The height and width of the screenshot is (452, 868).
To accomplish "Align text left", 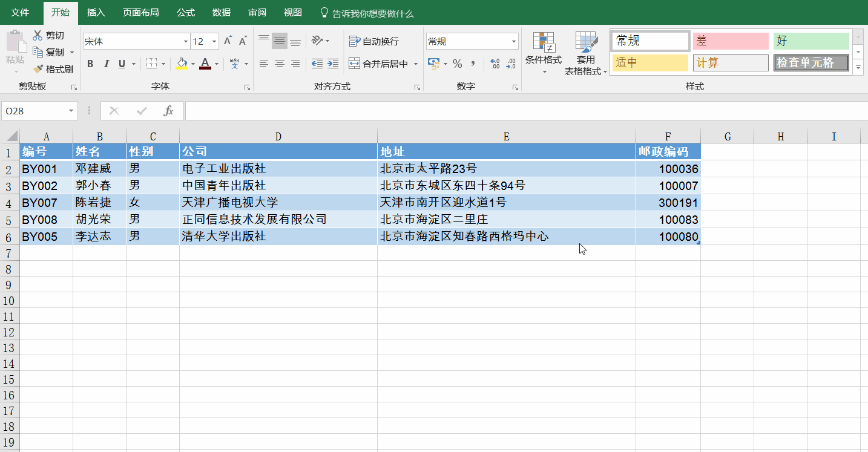I will tap(264, 64).
